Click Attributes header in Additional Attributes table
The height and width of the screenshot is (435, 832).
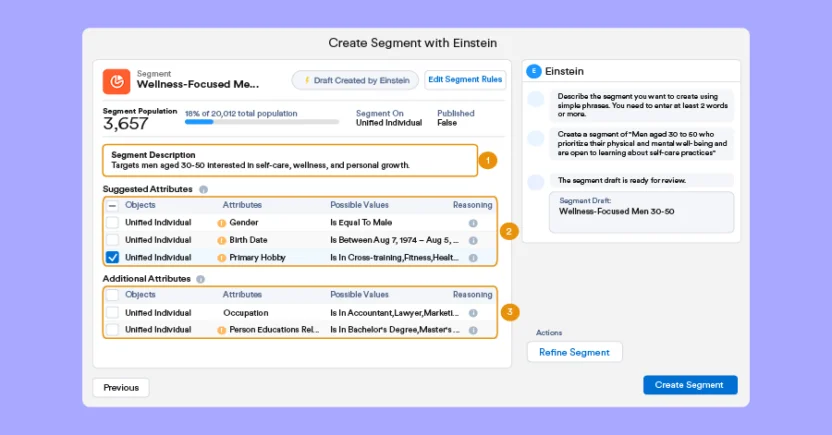242,295
